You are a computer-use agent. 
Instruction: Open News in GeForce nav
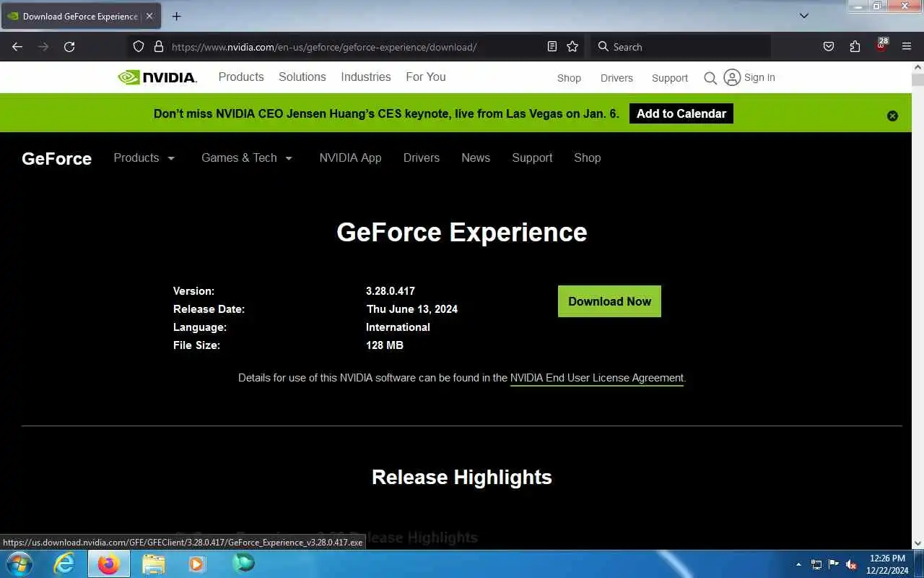click(476, 158)
